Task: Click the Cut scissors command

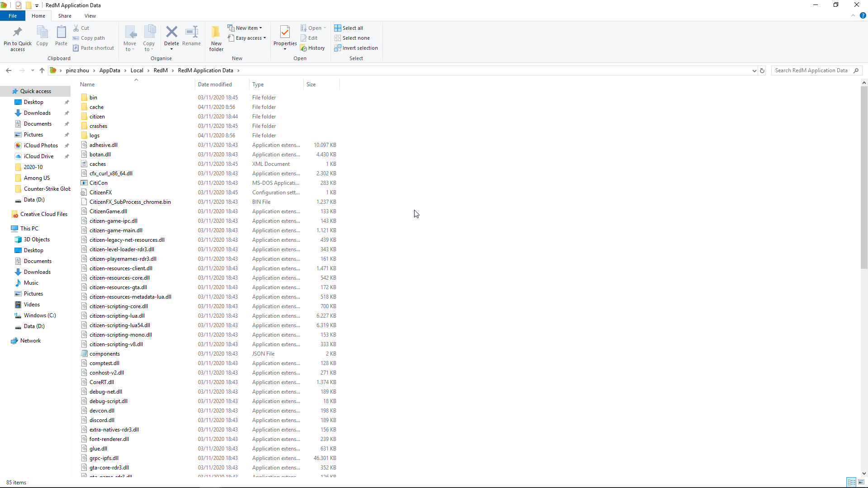Action: 81,28
